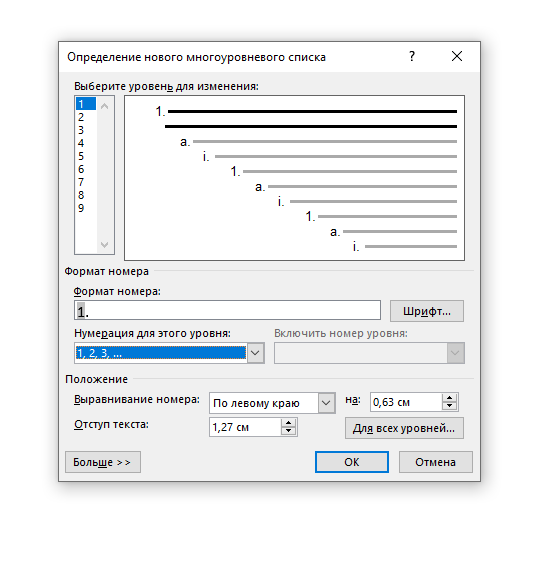Click the level list scroll-up arrow
The height and width of the screenshot is (578, 556).
tap(105, 107)
